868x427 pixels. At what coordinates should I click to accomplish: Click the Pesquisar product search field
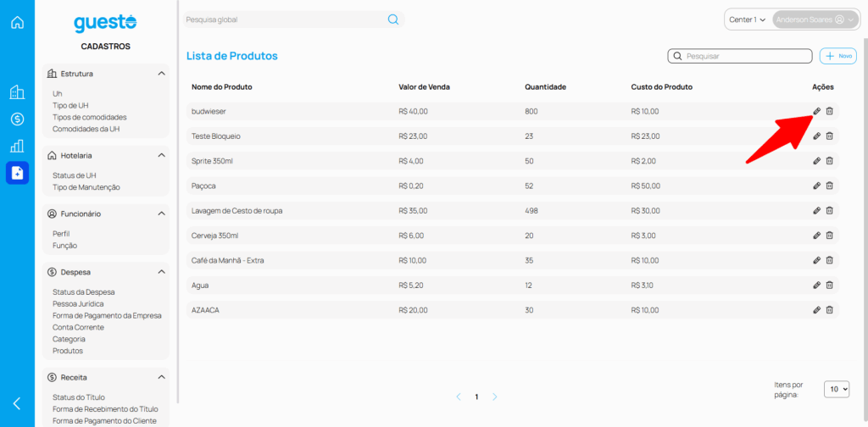pyautogui.click(x=746, y=56)
